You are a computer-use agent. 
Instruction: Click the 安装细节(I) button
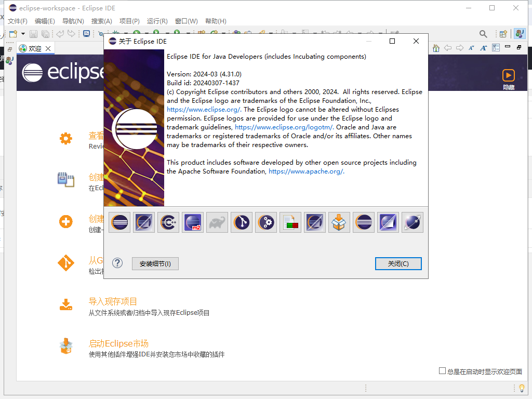point(155,263)
